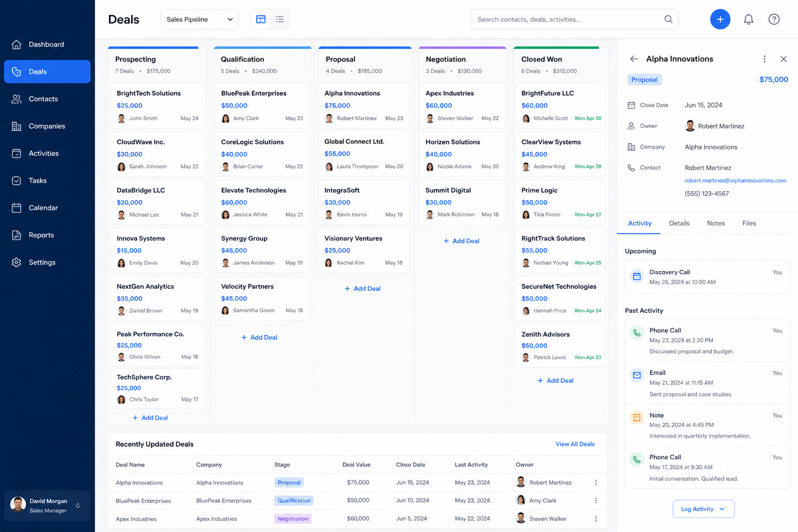Click the Email activity envelope icon
798x532 pixels.
637,375
